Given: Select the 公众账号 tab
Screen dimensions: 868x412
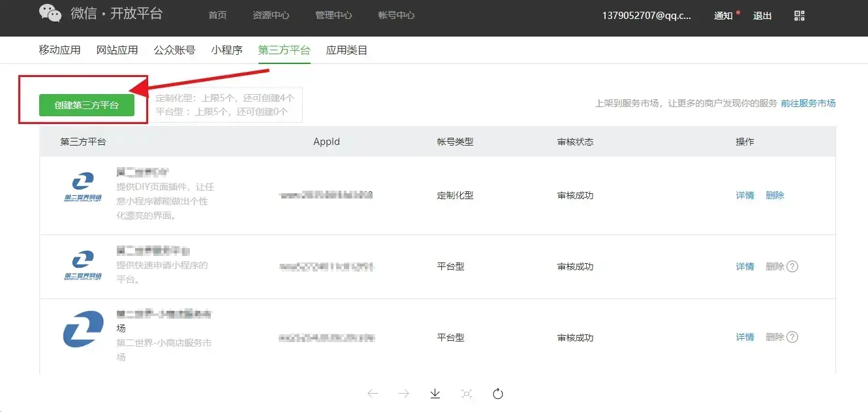Looking at the screenshot, I should [174, 50].
